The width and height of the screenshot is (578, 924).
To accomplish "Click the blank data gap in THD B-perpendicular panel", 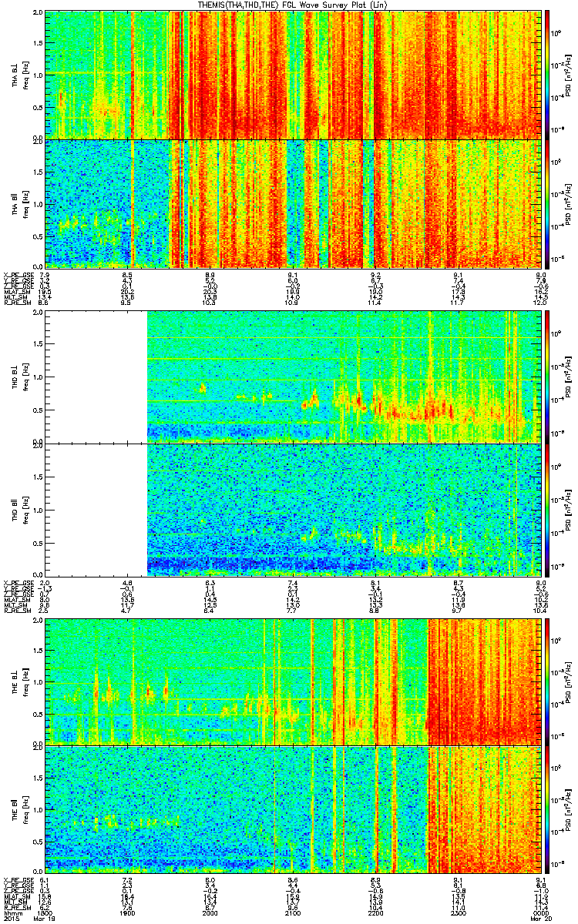I will 96,377.
